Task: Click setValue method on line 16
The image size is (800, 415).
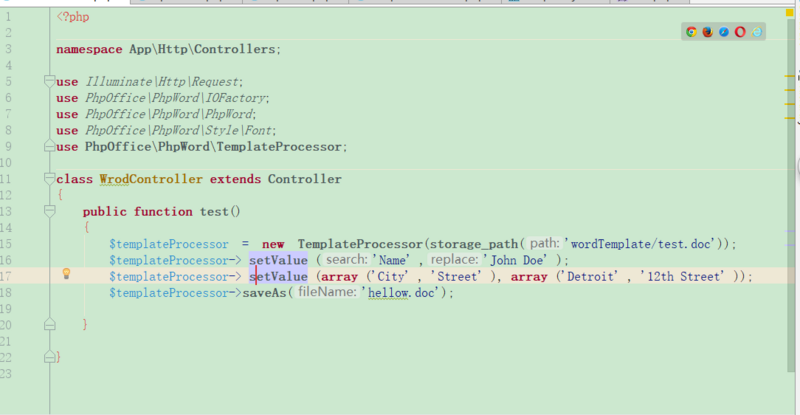Action: [278, 260]
